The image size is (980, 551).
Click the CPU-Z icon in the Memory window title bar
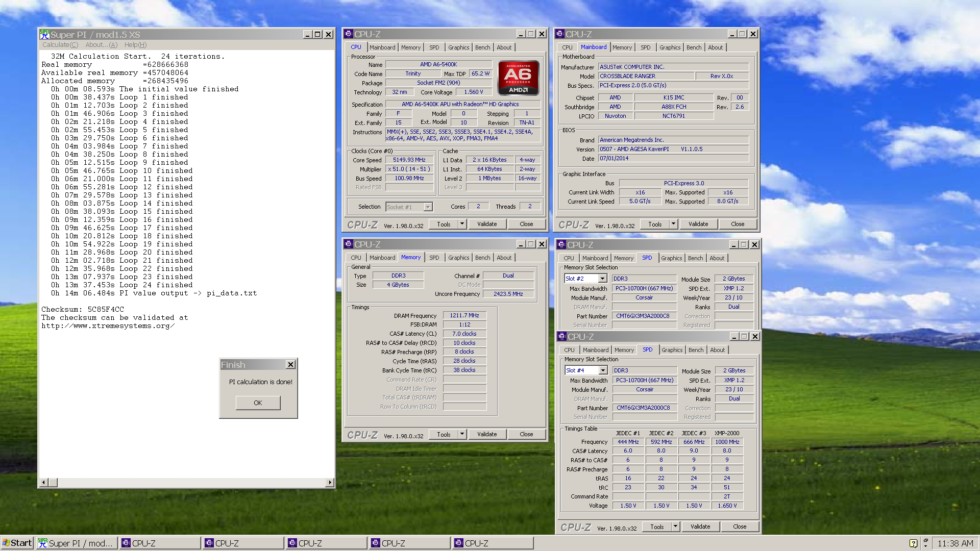(x=349, y=244)
